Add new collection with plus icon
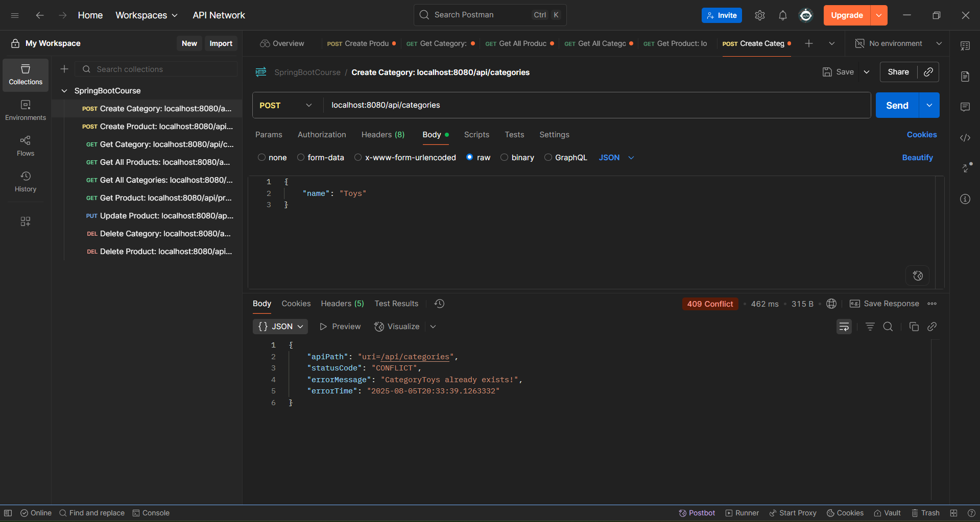The image size is (980, 522). (64, 69)
